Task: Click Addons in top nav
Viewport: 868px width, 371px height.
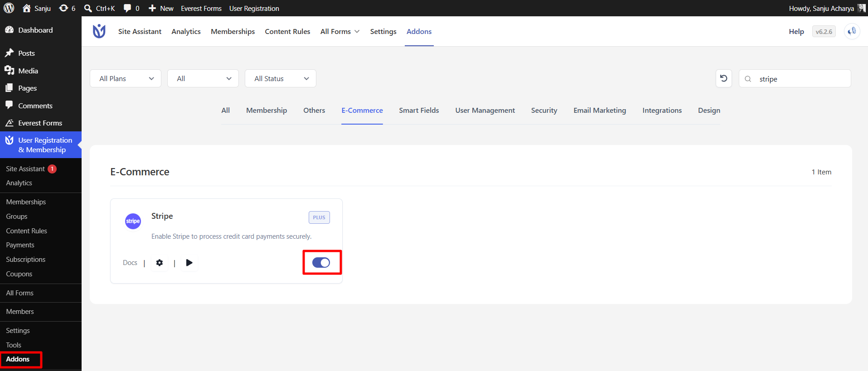Action: 419,31
